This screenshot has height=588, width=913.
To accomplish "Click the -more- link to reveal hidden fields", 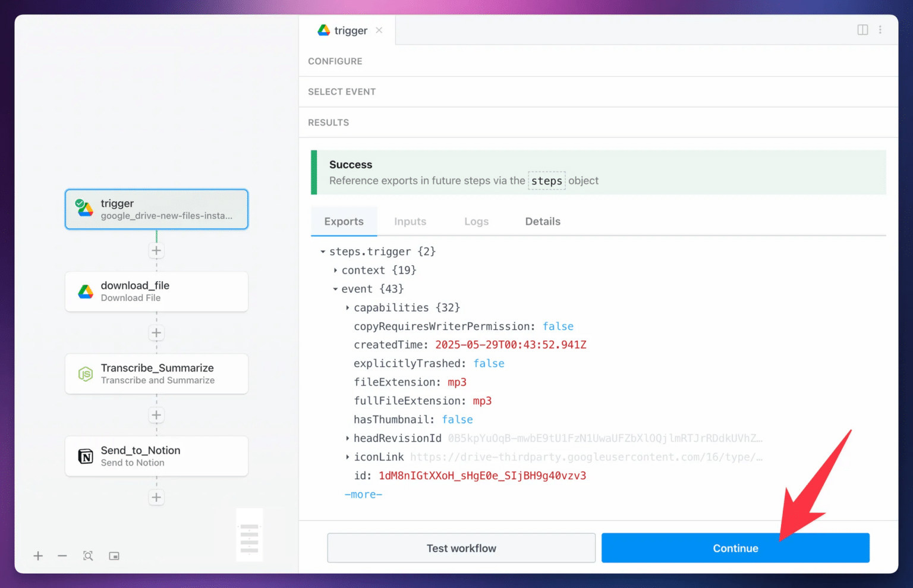I will pyautogui.click(x=363, y=494).
